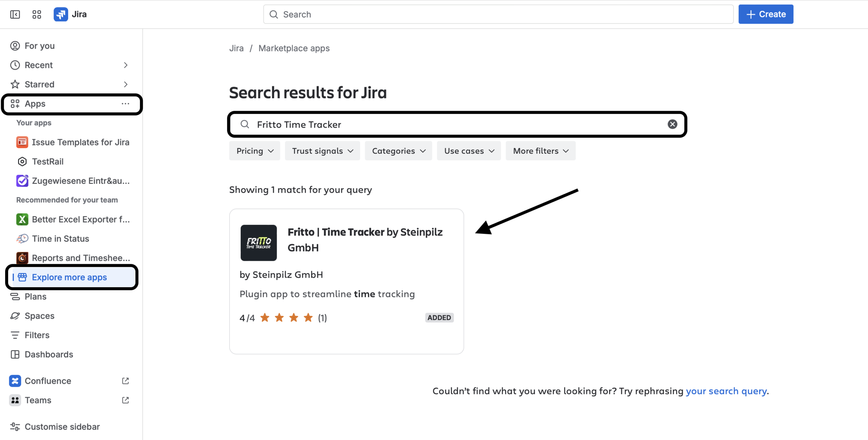Expand the Pricing filter dropdown
This screenshot has width=868, height=440.
click(x=255, y=151)
